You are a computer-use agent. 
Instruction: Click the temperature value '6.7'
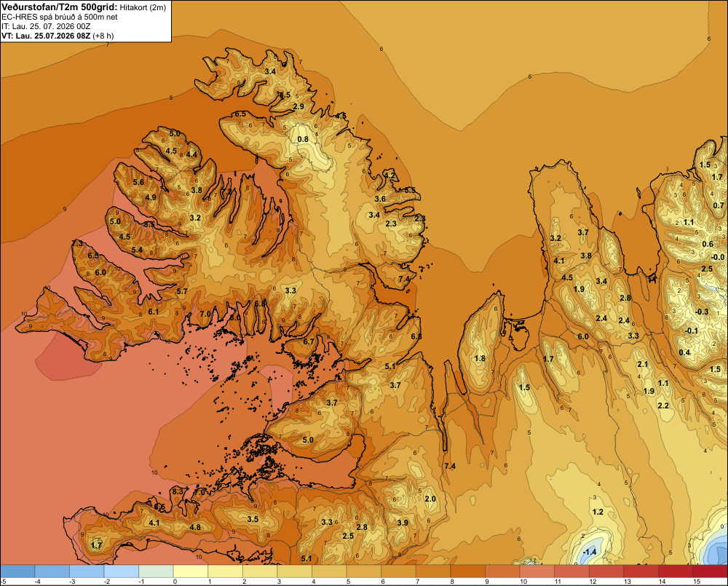[x=308, y=341]
